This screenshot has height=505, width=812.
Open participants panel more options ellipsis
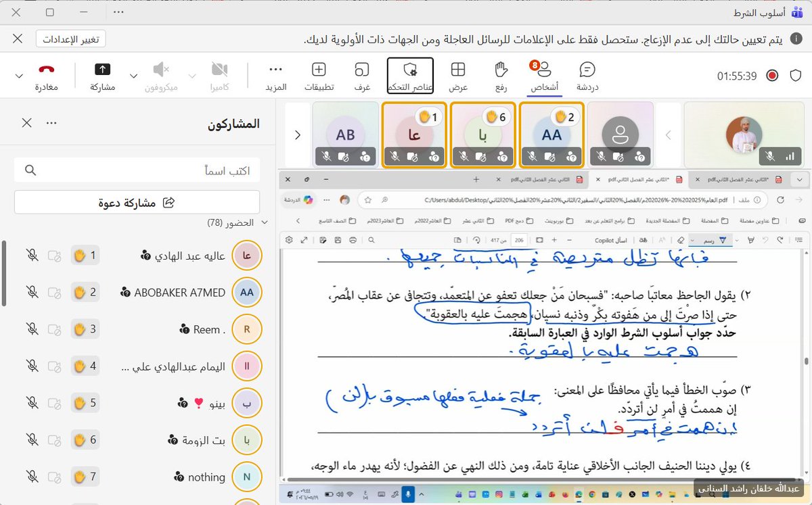(x=51, y=123)
